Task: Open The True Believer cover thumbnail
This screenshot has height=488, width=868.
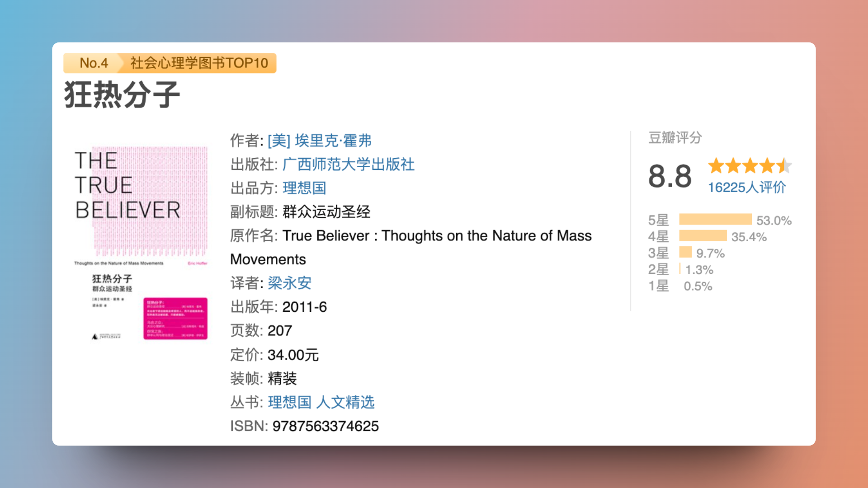Action: click(141, 243)
